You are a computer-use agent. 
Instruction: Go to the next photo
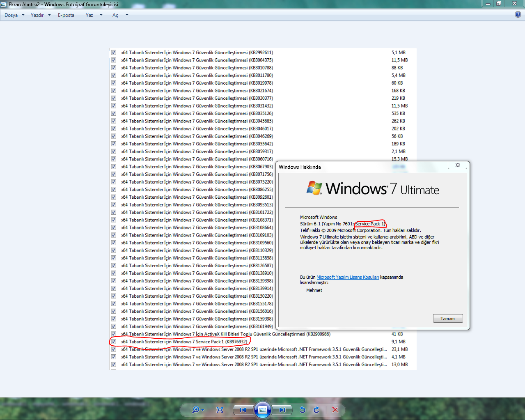click(282, 410)
